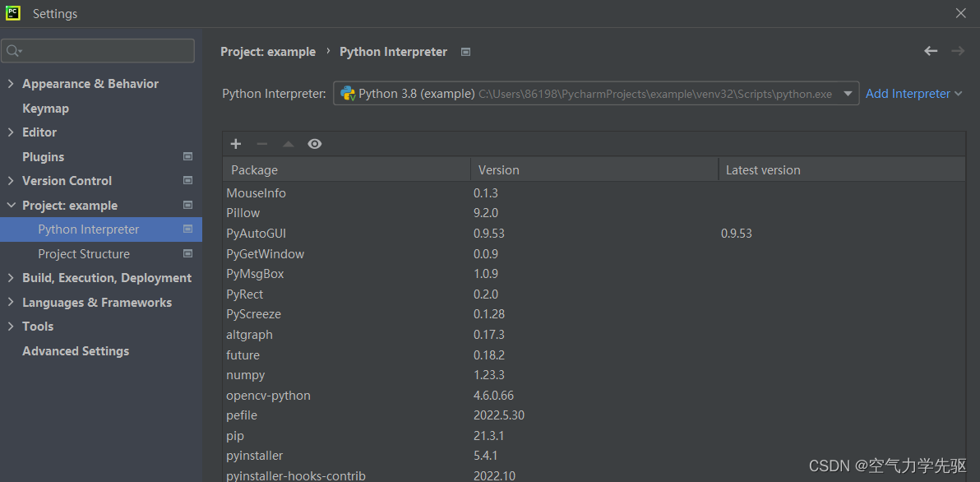Click the icon beside Python Interpreter breadcrumb
Image resolution: width=980 pixels, height=482 pixels.
point(465,52)
